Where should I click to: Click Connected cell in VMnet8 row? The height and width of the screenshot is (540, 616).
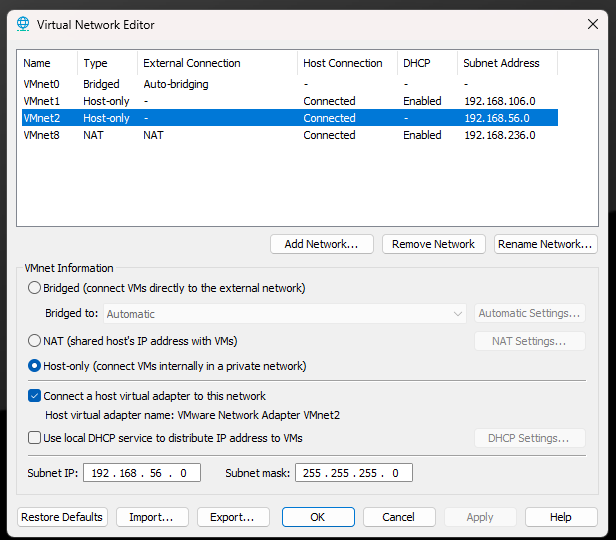point(329,135)
